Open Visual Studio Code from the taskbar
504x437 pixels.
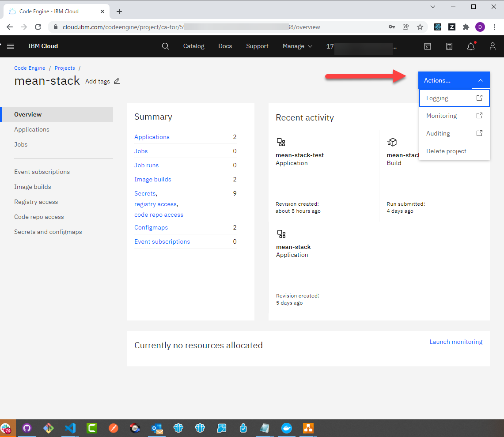(70, 428)
